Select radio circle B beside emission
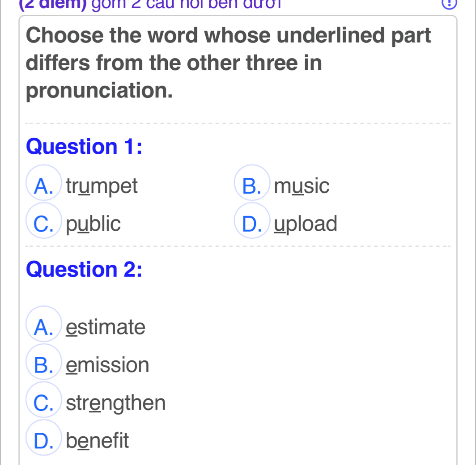 coord(43,365)
